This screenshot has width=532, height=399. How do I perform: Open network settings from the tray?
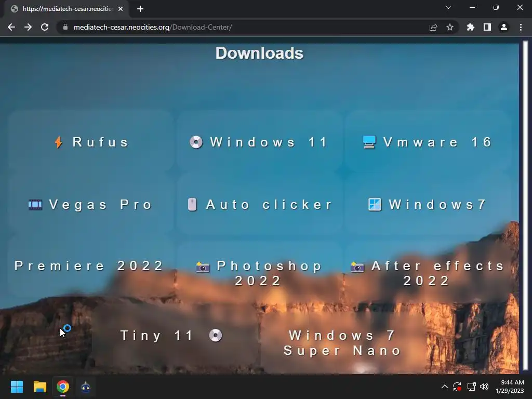(471, 387)
